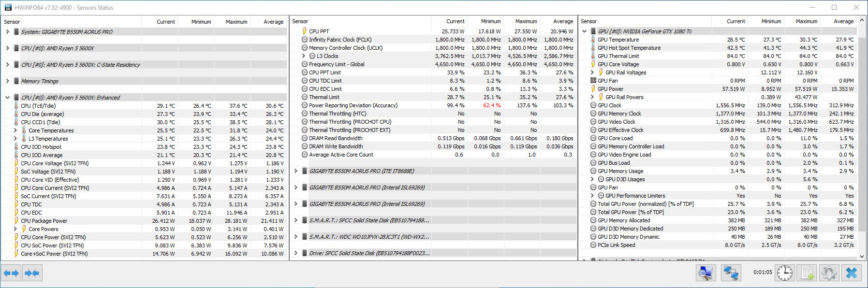Viewport: 868px width, 288px height.
Task: Click the expand panels left-right arrows button
Action: 11,273
